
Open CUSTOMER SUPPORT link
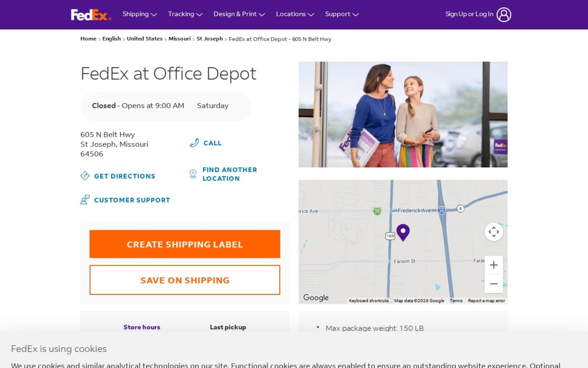(132, 200)
